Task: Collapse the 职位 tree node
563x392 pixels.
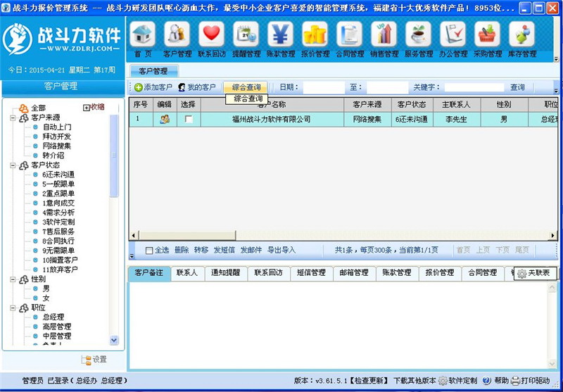Action: pyautogui.click(x=13, y=308)
